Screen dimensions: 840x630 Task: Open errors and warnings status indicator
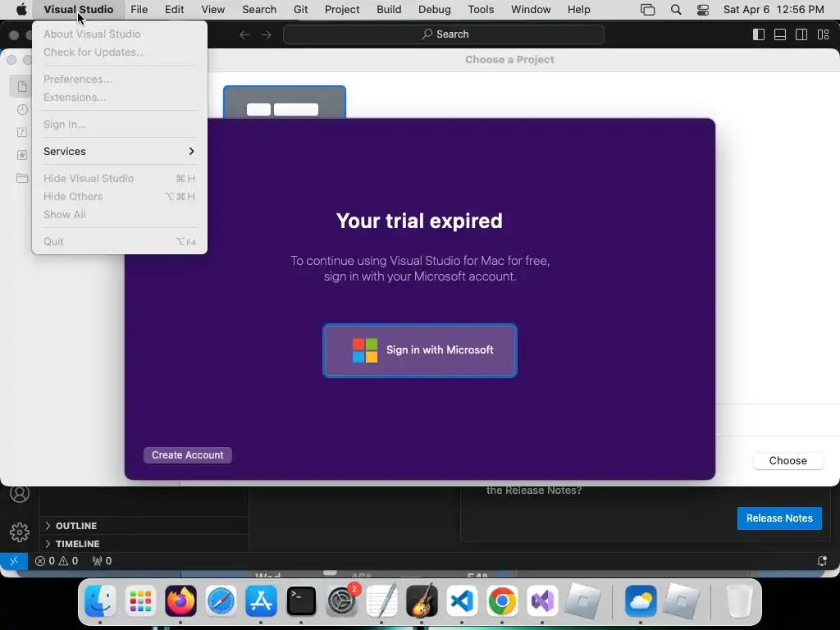(x=57, y=561)
